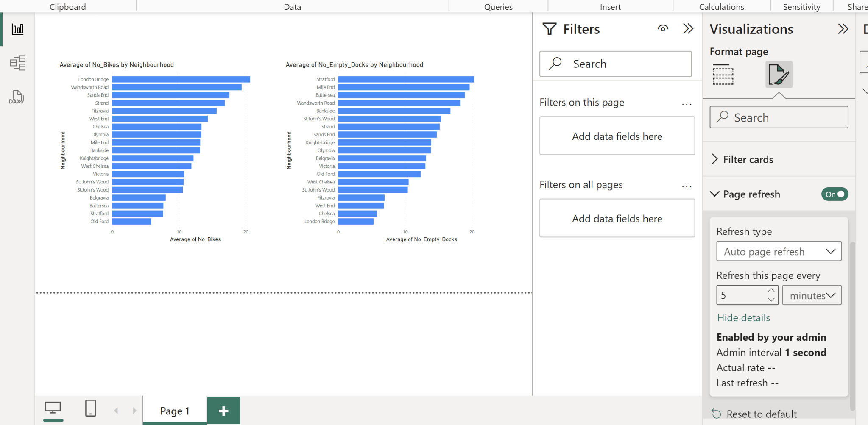Click Reset to default
The width and height of the screenshot is (868, 425).
point(755,414)
